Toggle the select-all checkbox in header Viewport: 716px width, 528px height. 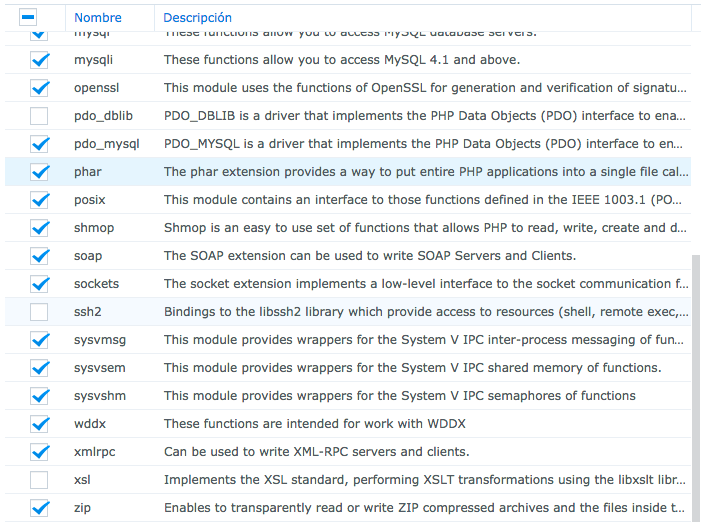28,17
